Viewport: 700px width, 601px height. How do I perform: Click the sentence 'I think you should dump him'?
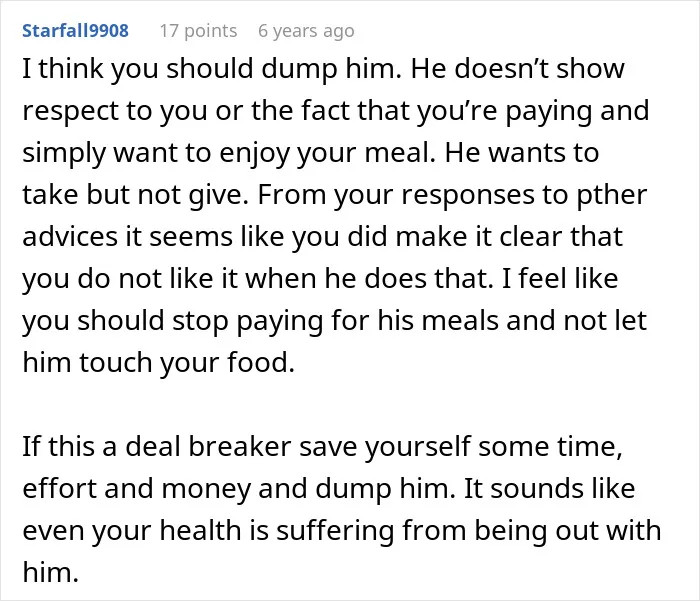point(212,70)
